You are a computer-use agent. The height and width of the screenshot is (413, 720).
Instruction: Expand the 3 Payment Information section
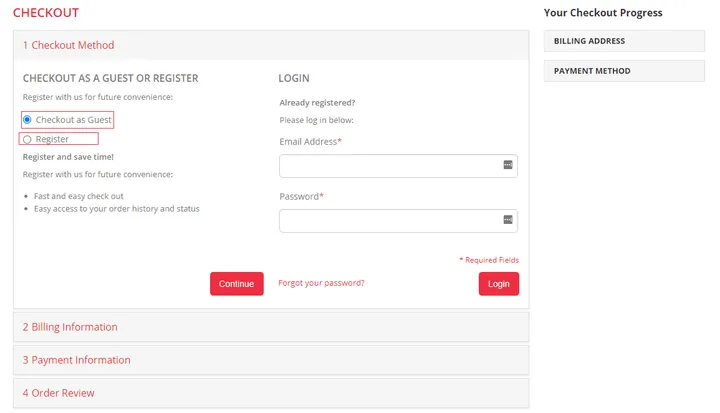coord(77,360)
